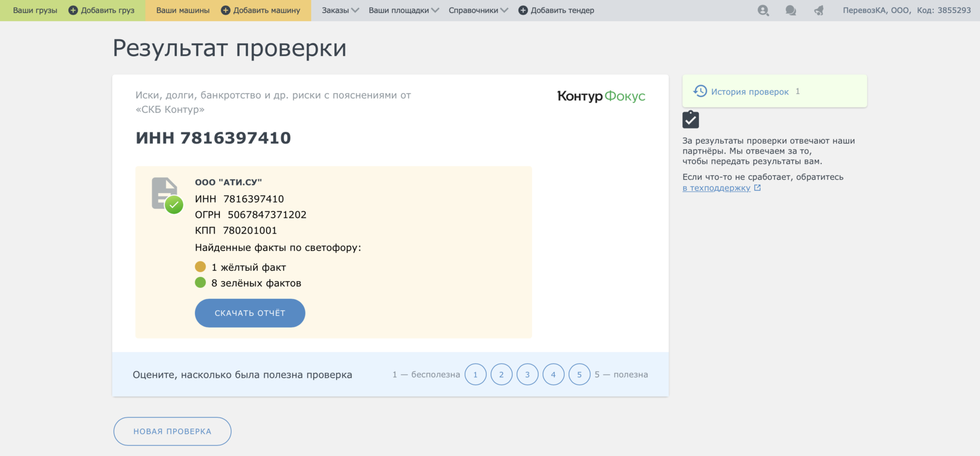Viewport: 980px width, 456px height.
Task: Start a new check via НОВАЯ ПРОВЕРКА
Action: coord(172,431)
